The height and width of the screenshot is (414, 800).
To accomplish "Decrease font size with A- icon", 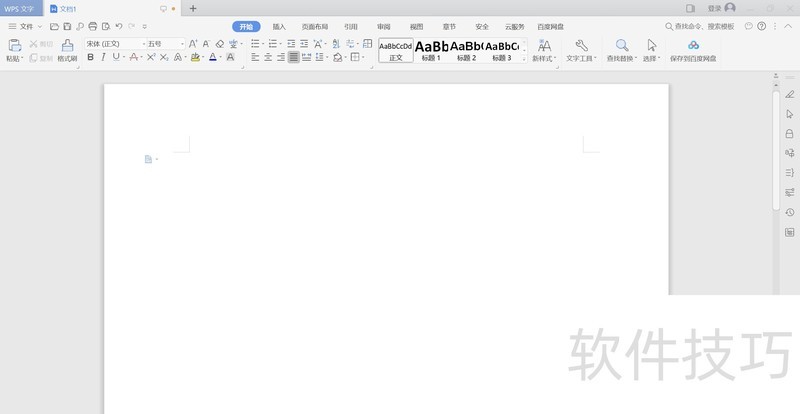I will pyautogui.click(x=206, y=44).
